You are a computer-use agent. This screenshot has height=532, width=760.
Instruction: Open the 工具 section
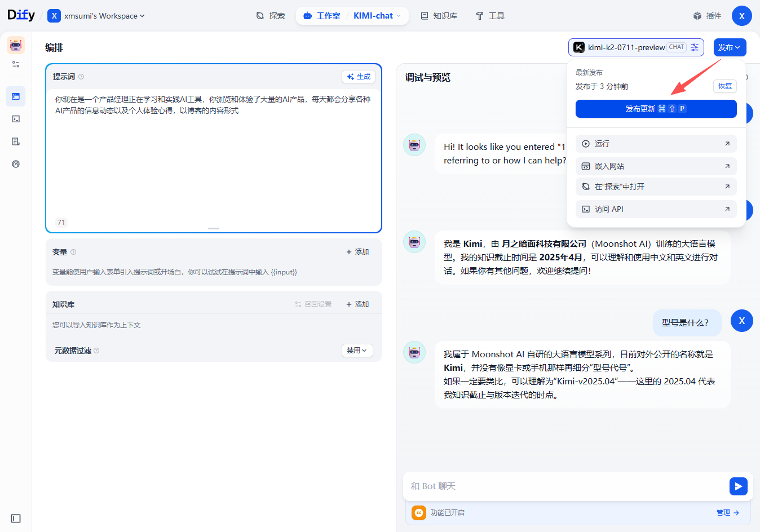point(490,16)
